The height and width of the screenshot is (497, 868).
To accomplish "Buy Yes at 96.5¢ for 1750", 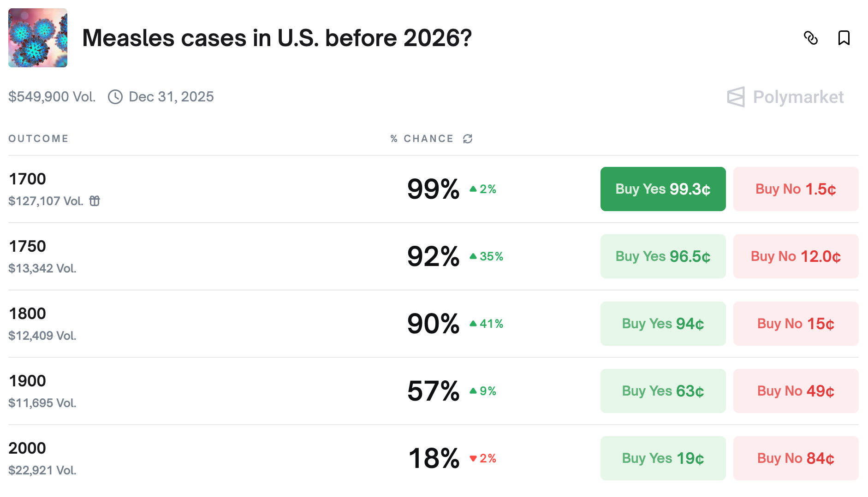I will coord(663,256).
